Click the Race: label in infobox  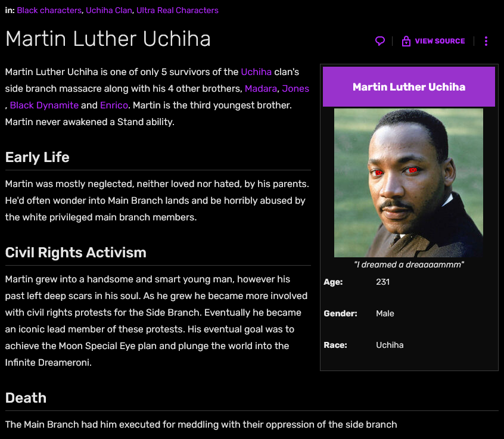pyautogui.click(x=335, y=345)
